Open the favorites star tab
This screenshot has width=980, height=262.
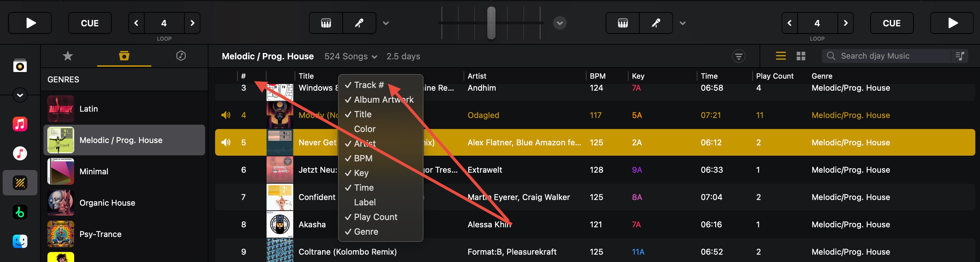[x=68, y=56]
